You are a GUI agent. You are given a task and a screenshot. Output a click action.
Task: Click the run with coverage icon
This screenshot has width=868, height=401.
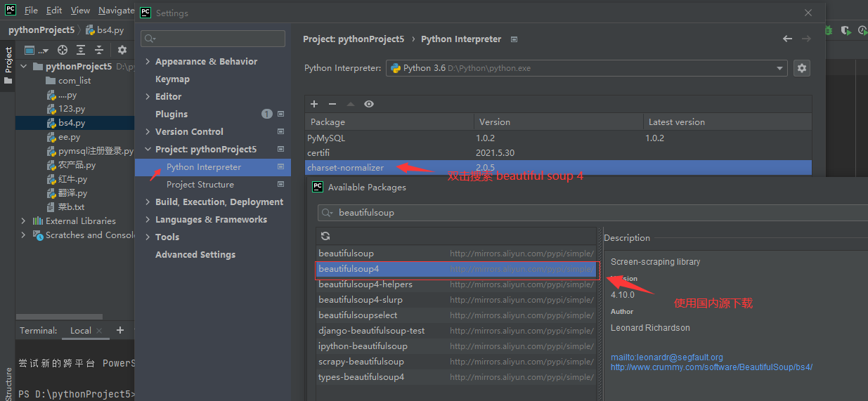[846, 31]
